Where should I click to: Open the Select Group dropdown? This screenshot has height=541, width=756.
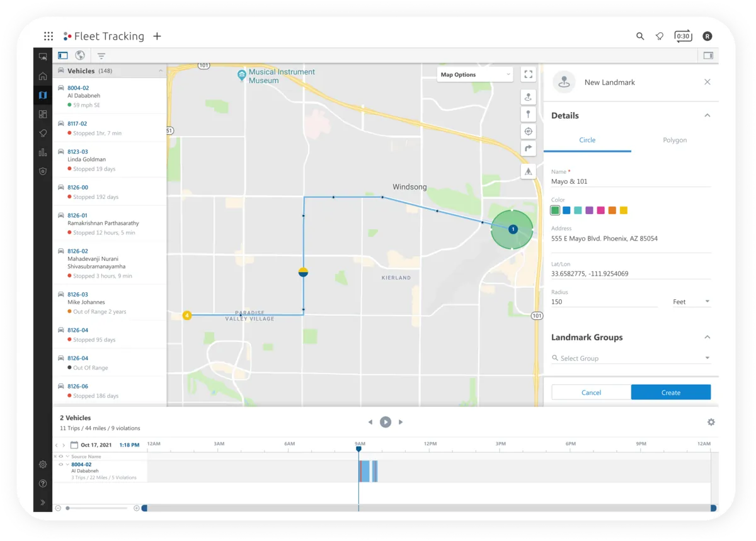[631, 358]
